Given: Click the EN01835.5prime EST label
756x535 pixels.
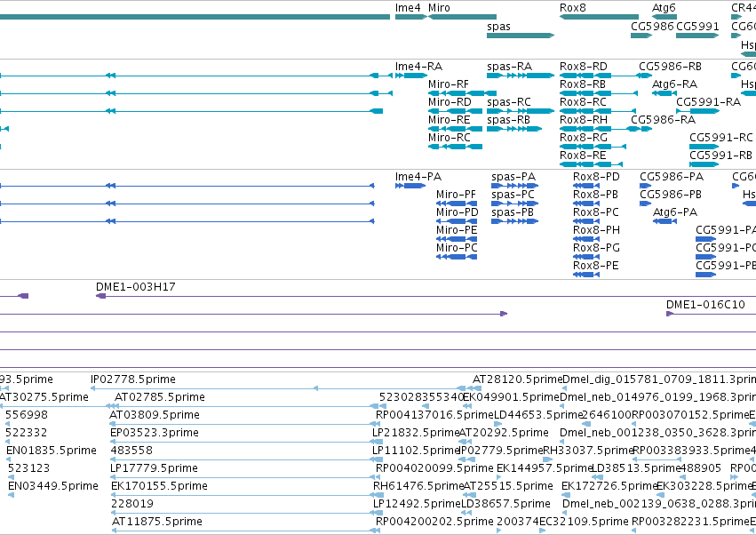Looking at the screenshot, I should click(52, 451).
